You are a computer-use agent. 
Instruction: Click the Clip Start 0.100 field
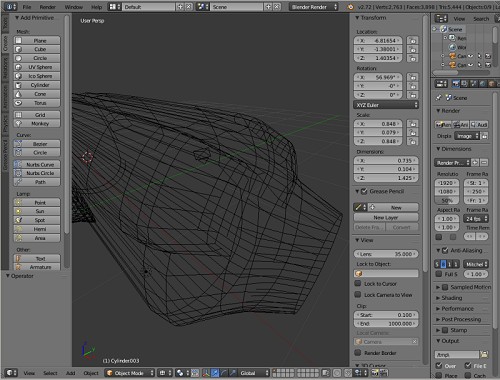tap(386, 315)
